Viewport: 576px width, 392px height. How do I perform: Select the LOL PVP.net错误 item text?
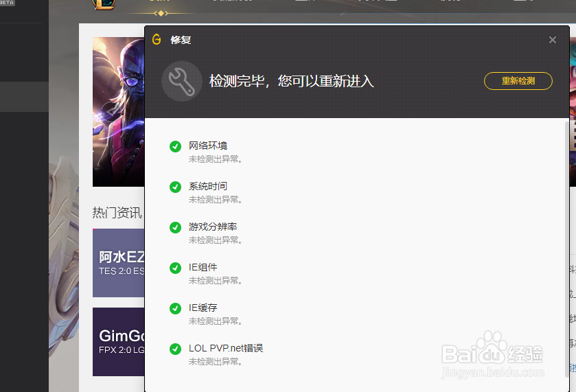[x=226, y=348]
